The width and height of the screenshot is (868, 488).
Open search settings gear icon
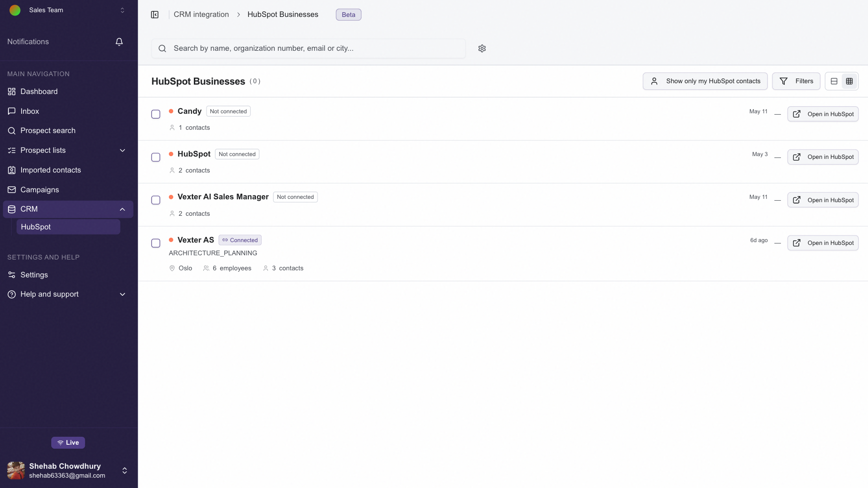click(x=482, y=48)
